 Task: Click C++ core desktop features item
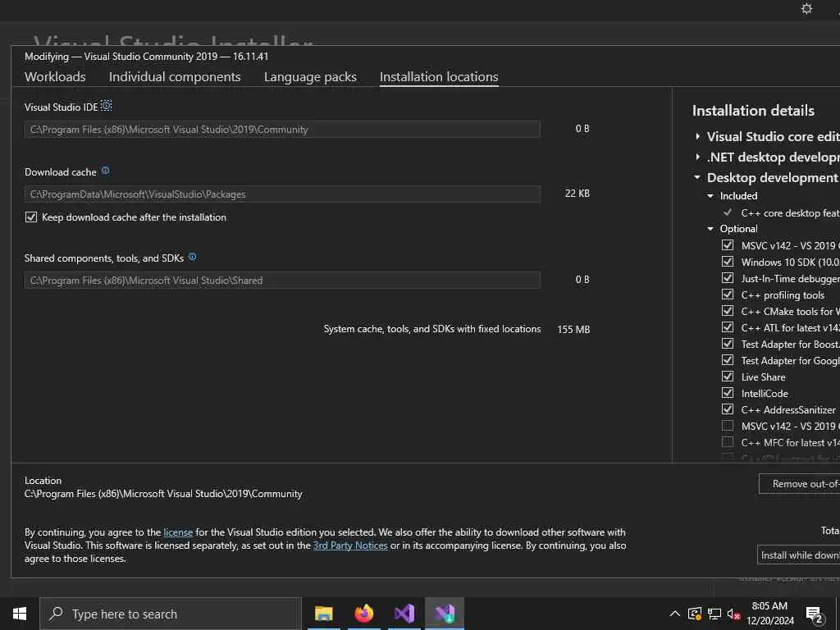(790, 212)
